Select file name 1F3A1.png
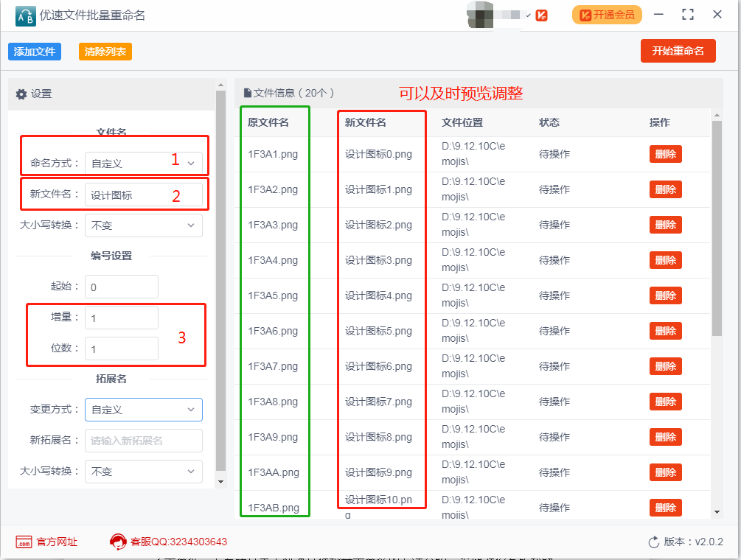Viewport: 741px width, 560px height. click(x=273, y=154)
